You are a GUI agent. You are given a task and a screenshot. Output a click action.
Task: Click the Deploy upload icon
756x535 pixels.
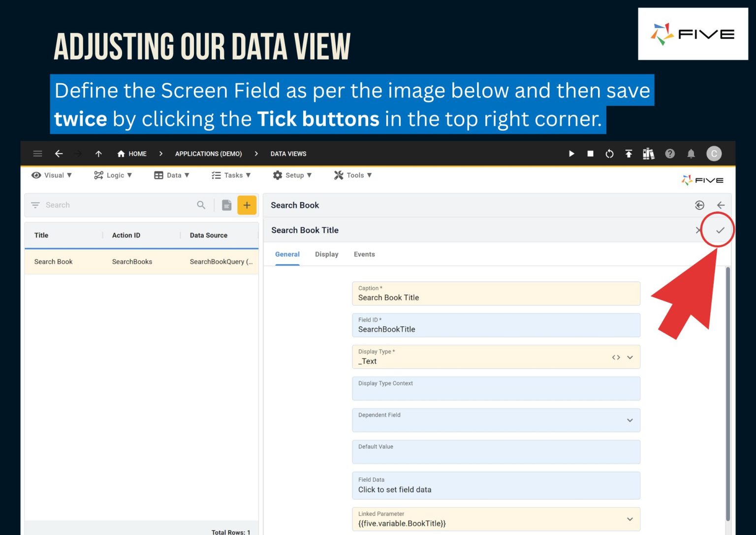point(629,154)
